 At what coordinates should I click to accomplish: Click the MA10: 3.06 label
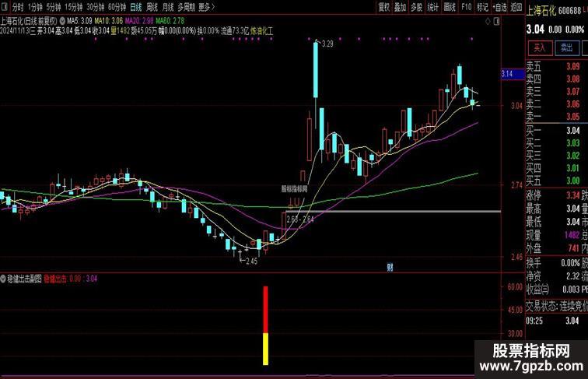(109, 21)
